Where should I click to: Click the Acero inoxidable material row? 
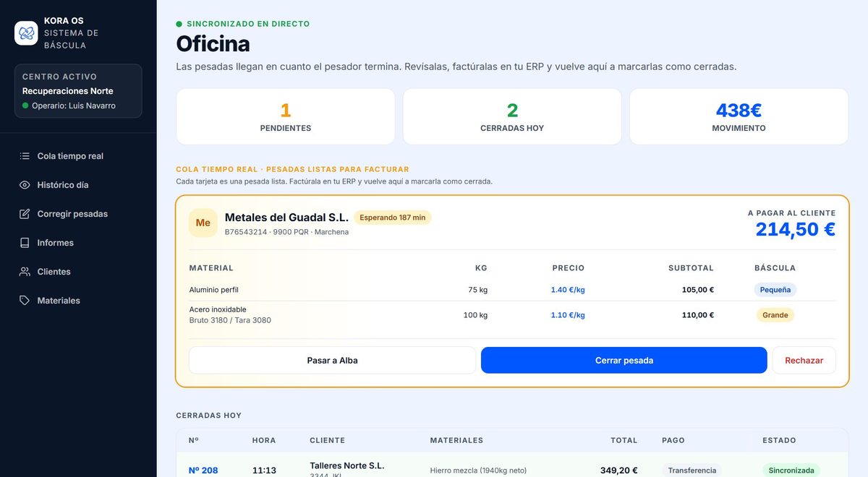pos(512,315)
